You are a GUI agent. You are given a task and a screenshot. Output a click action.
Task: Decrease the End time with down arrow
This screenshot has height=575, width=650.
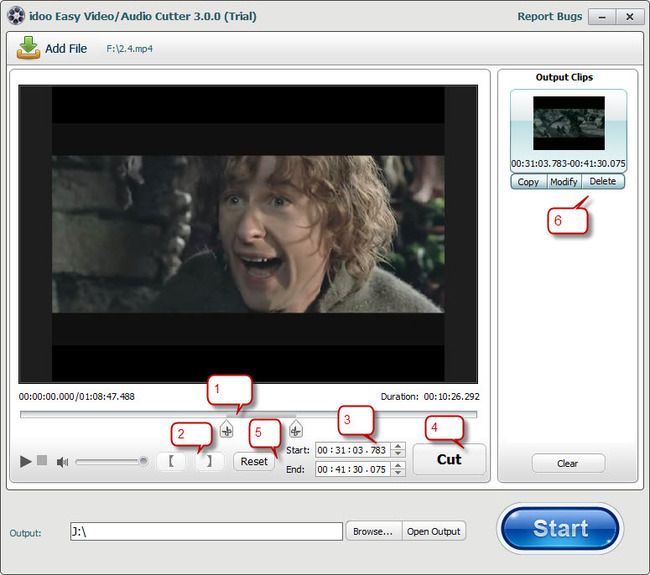pos(399,473)
